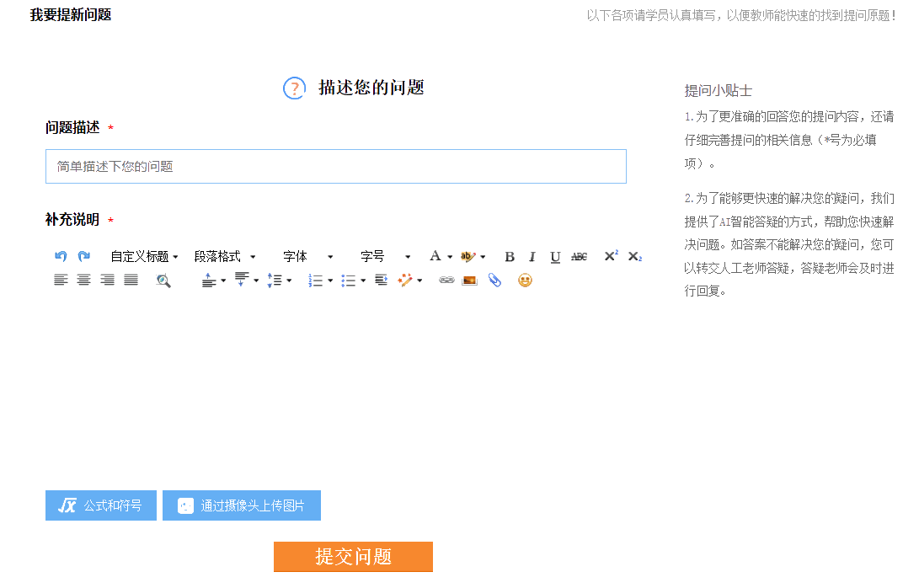Open the 公式和符号 formula panel
919x588 pixels.
click(x=100, y=505)
